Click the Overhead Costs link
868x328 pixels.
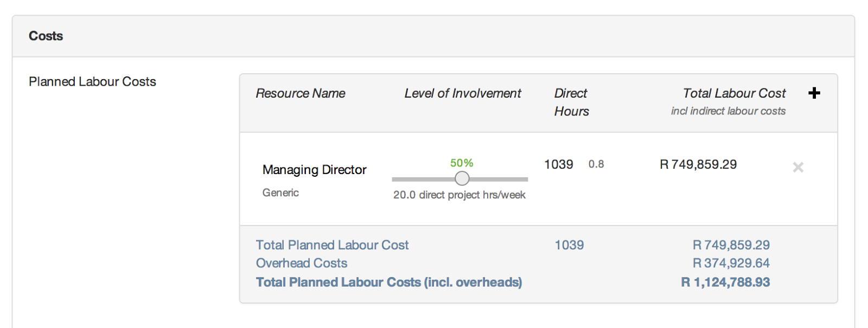coord(302,263)
